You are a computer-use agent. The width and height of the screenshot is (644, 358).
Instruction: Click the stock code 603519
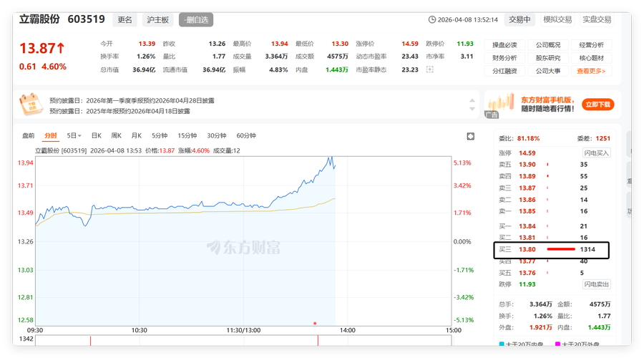click(87, 19)
